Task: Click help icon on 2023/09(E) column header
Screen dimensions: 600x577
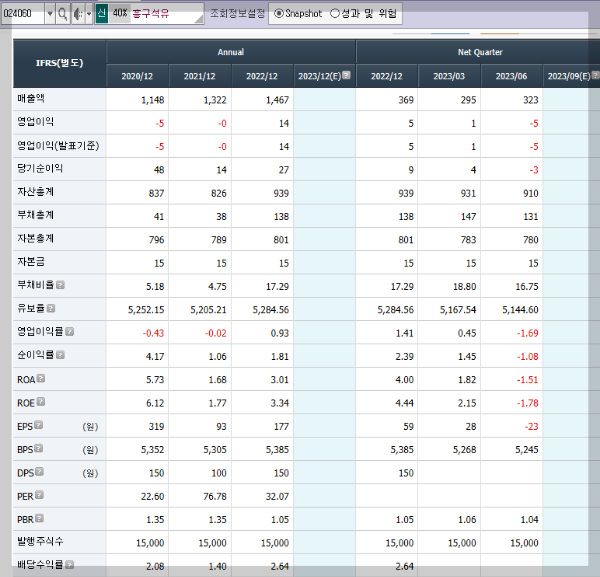Action: (x=595, y=75)
